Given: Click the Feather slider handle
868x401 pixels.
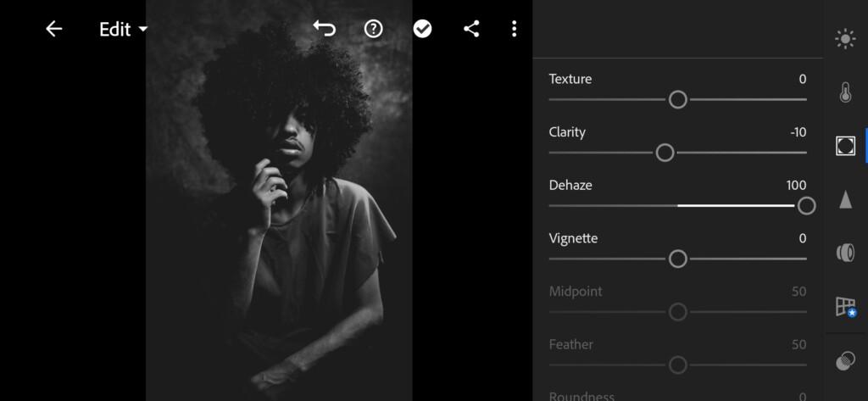Looking at the screenshot, I should [x=677, y=365].
